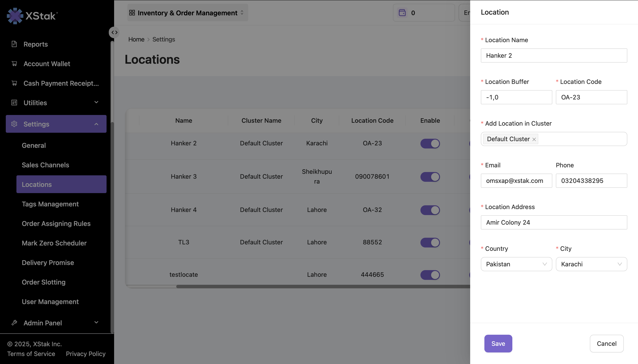
Task: Click the Admin Panel wrench icon
Action: click(x=14, y=323)
